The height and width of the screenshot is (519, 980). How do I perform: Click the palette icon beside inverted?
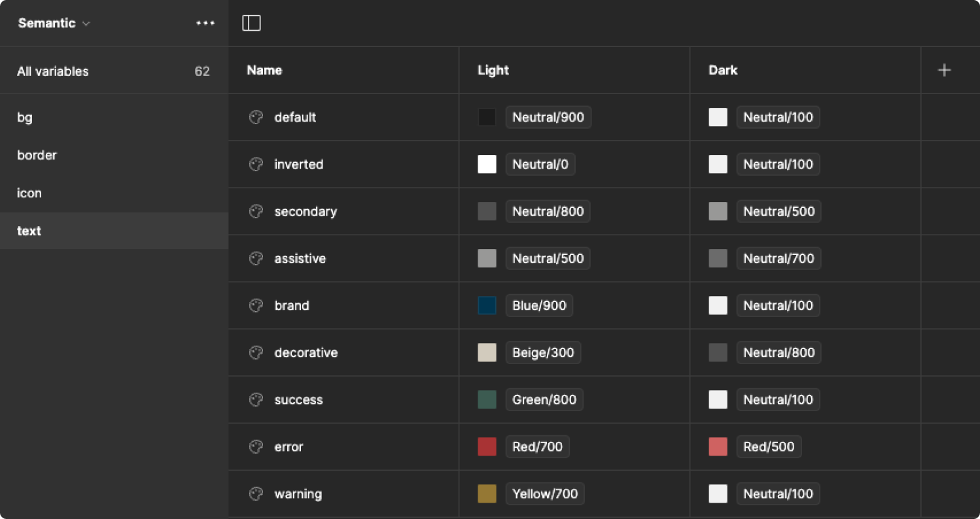point(255,164)
